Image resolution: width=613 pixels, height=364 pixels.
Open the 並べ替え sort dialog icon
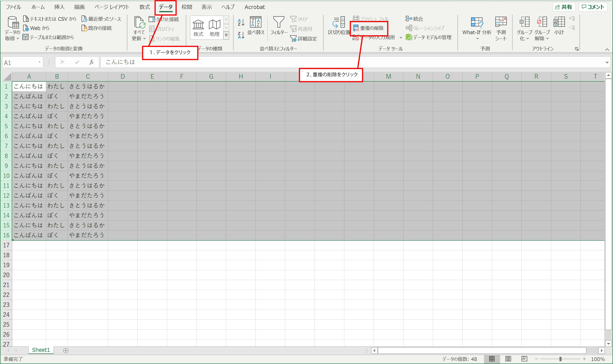pyautogui.click(x=255, y=23)
